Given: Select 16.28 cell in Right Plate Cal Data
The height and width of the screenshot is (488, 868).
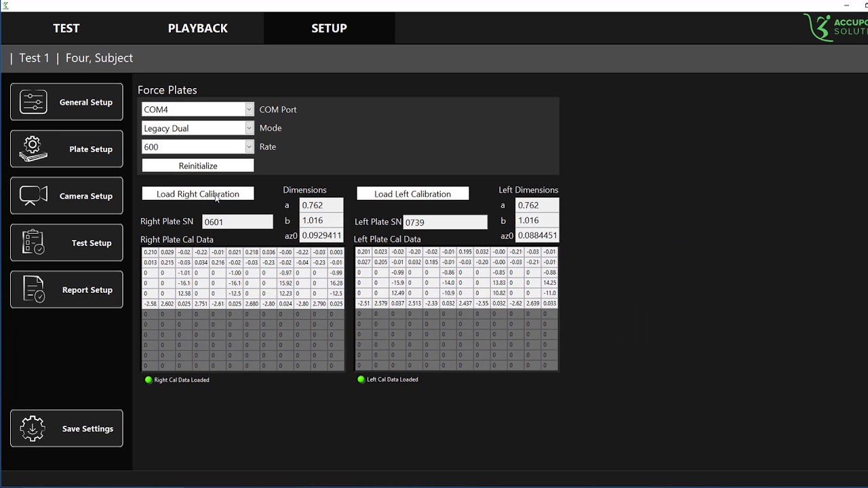Looking at the screenshot, I should [336, 283].
